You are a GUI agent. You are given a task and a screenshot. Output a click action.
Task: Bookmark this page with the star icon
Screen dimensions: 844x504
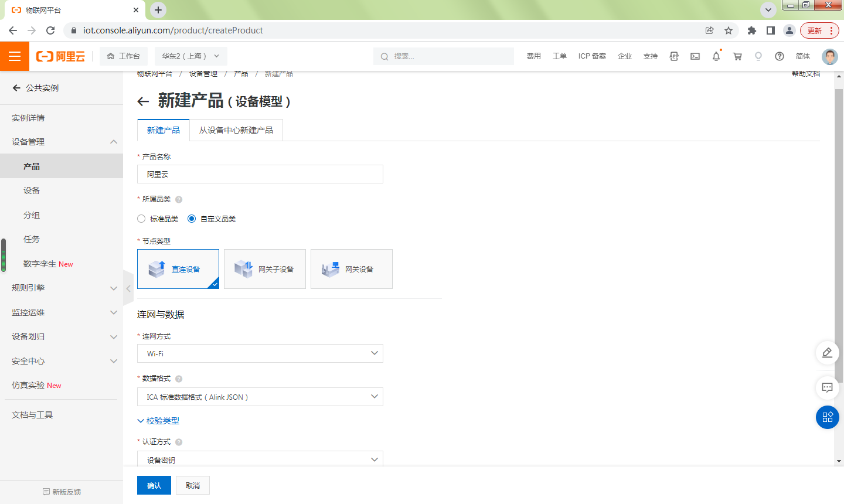pyautogui.click(x=729, y=30)
